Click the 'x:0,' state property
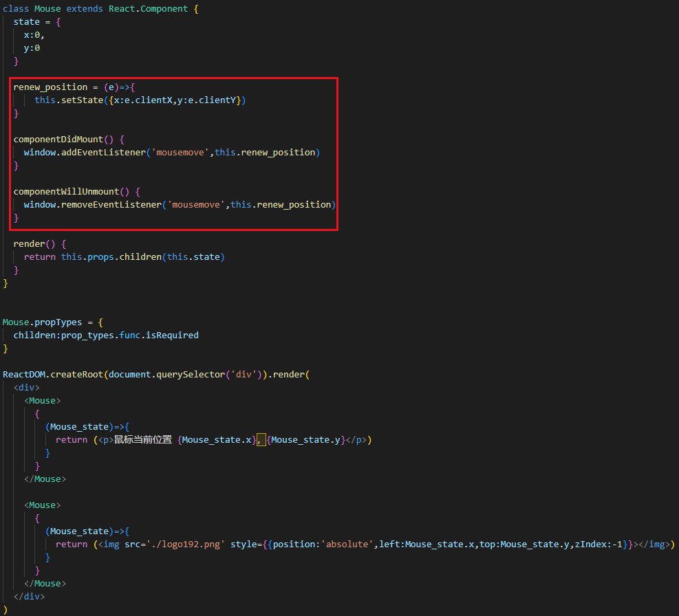This screenshot has height=616, width=679. pos(34,34)
